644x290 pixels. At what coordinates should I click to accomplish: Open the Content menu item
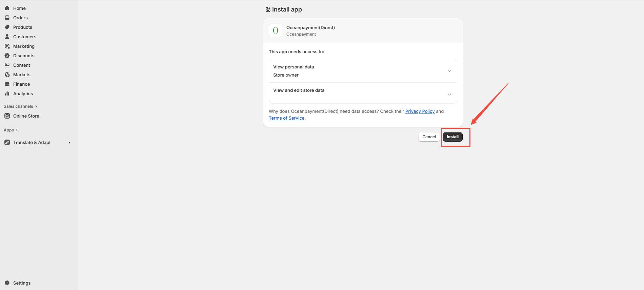click(22, 65)
